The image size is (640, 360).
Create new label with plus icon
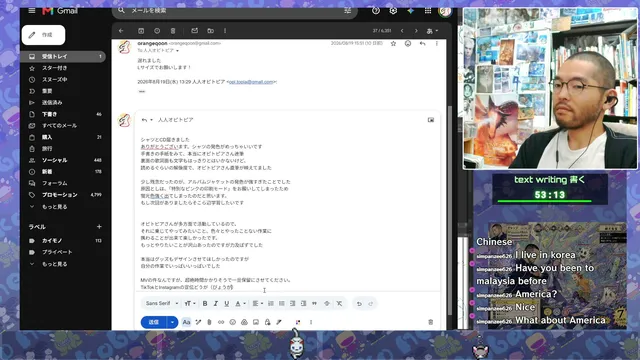[99, 227]
